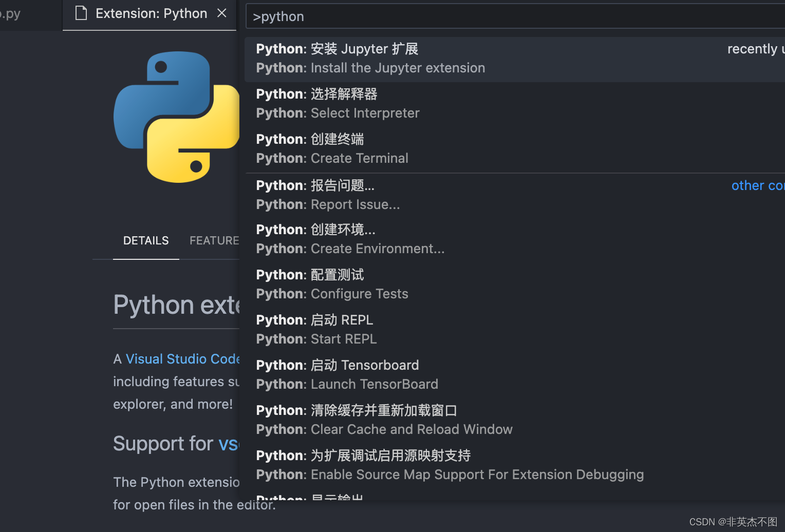
Task: Run Python: Clear Cache and Reload Window
Action: click(x=515, y=420)
